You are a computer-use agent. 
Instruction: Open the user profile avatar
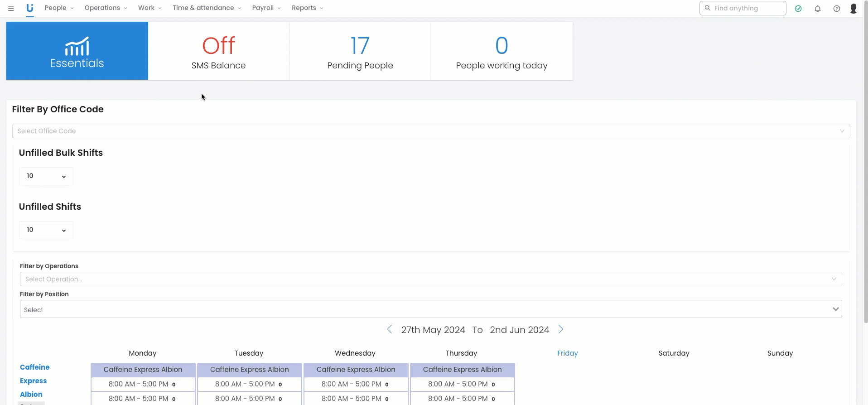[854, 9]
